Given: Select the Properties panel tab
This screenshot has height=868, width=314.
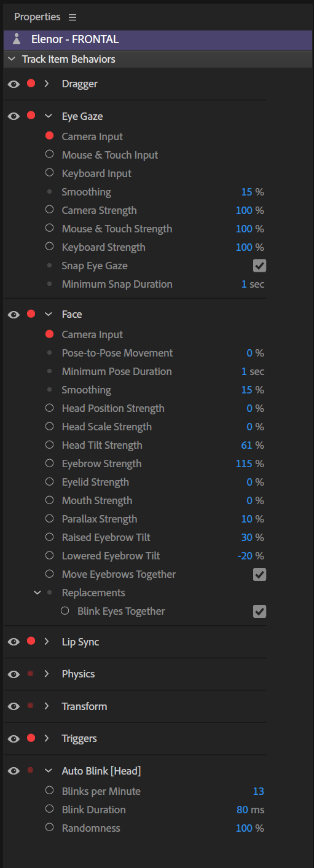Looking at the screenshot, I should coord(37,17).
